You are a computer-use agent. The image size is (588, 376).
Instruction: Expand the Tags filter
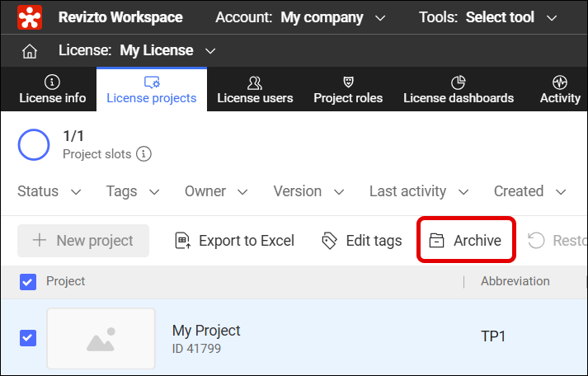[x=133, y=191]
